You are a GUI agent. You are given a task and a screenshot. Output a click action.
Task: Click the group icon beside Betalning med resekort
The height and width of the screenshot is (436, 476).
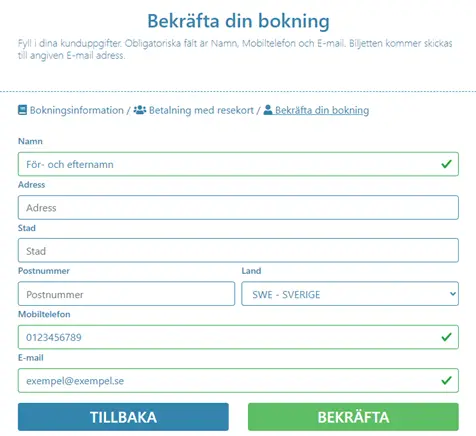(x=140, y=110)
